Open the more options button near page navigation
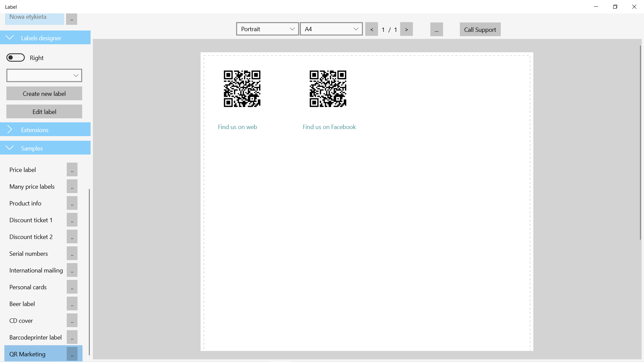 click(x=436, y=29)
